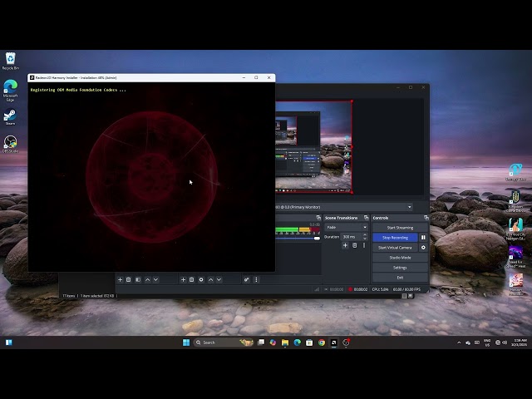Pause recording with the pause icon
This screenshot has width=532, height=399.
(x=423, y=238)
